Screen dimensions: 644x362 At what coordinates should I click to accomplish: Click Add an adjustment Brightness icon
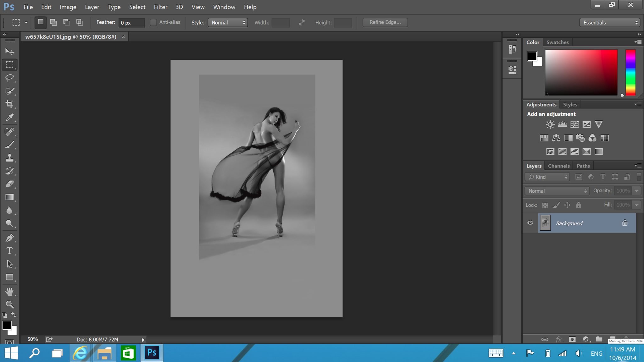point(550,124)
